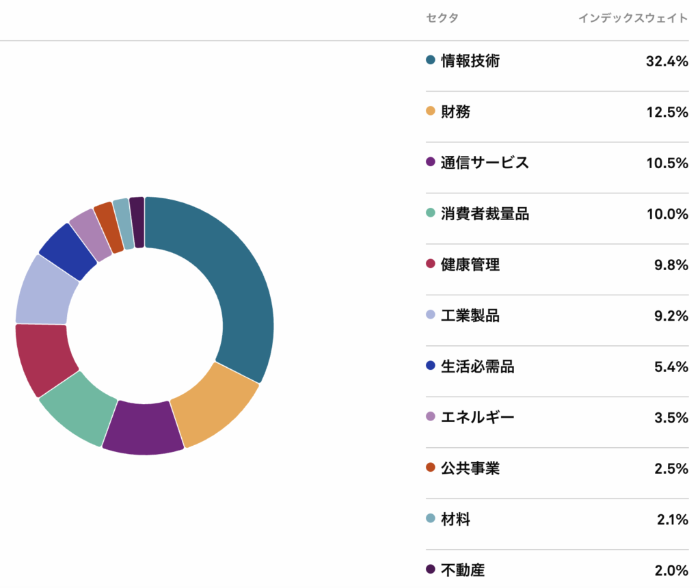Click the 通信サービス purple legend dot
Screen dimensions: 700x588
[430, 163]
